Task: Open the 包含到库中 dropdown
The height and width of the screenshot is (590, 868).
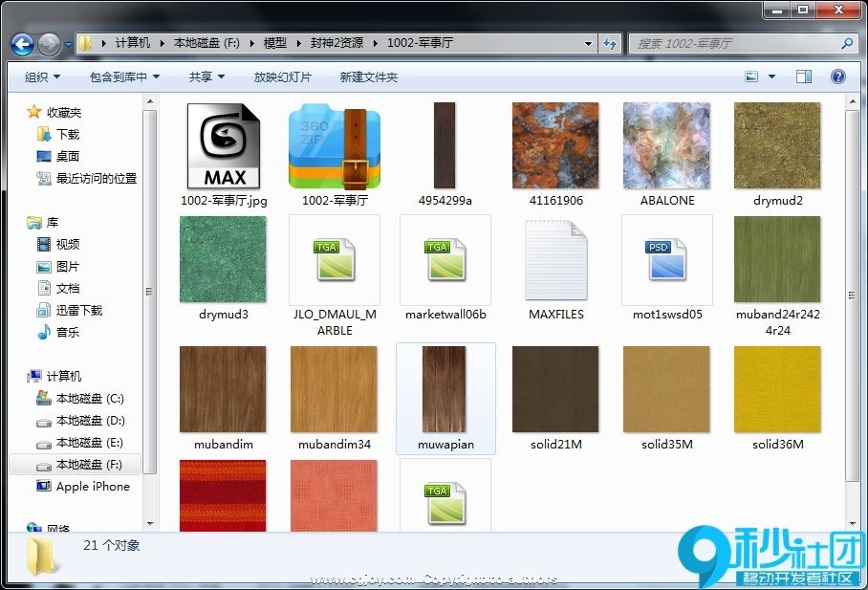Action: (124, 76)
